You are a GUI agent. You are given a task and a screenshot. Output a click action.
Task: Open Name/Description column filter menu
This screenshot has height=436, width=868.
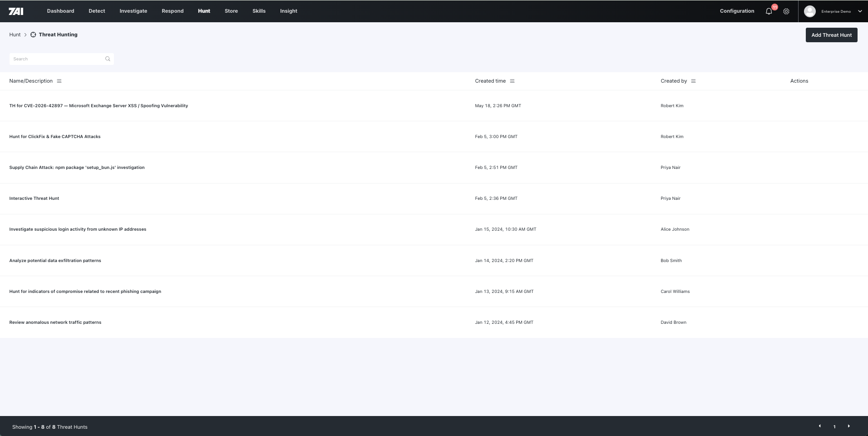point(59,81)
